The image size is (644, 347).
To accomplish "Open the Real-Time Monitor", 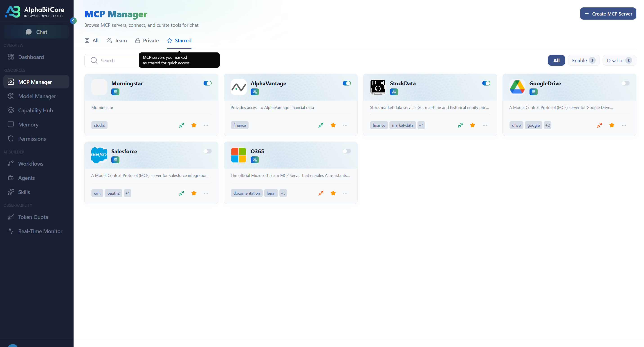I will (x=40, y=231).
